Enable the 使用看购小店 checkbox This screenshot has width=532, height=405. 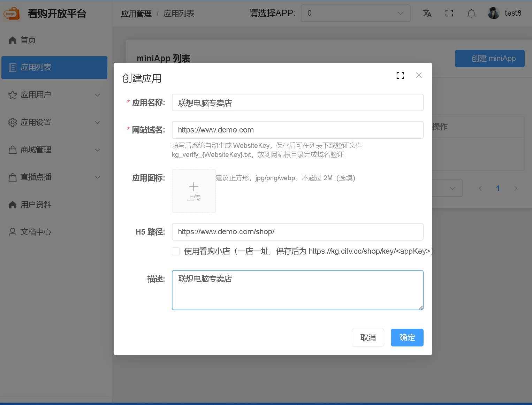coord(176,251)
